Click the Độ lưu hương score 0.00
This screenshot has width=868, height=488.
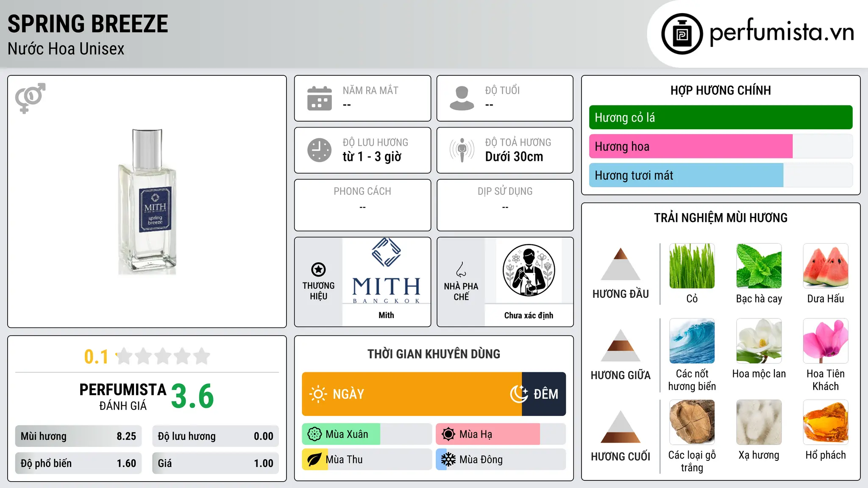[264, 436]
